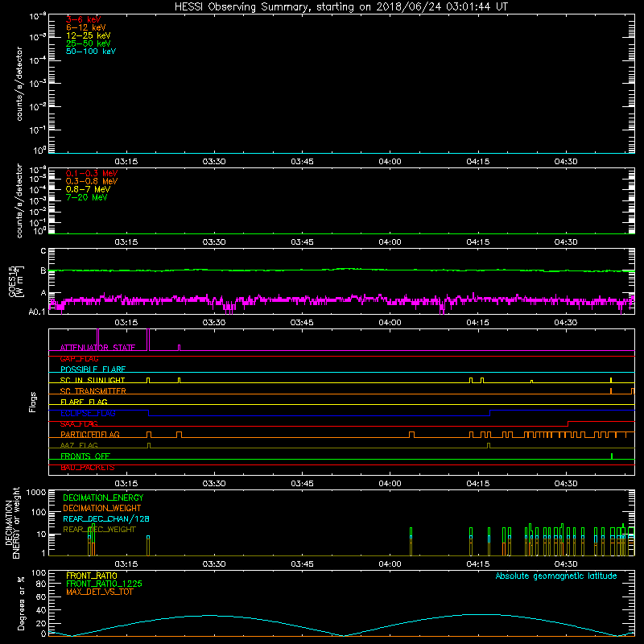
Task: Click the yellow 12-25 keV legend label
Action: click(89, 35)
